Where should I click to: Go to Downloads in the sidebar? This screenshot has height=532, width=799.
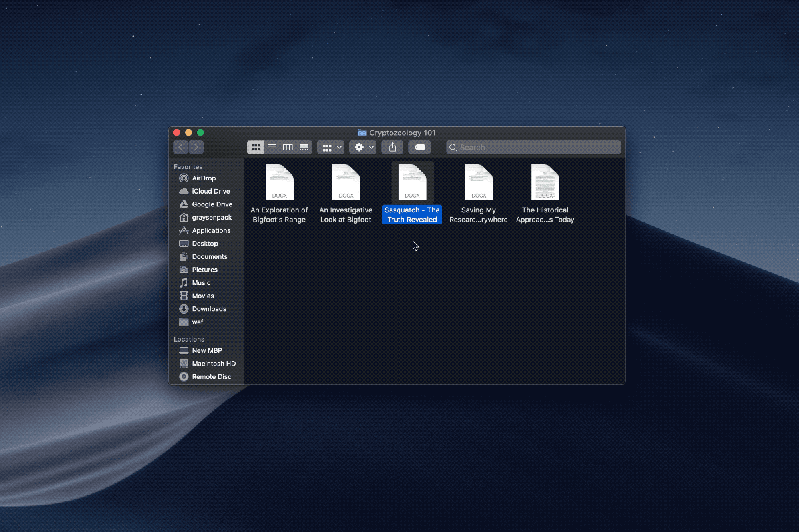209,309
